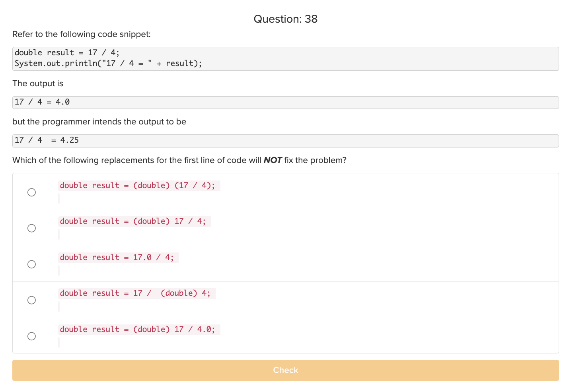Pick the 17.0 / 4 answer option
Viewport: 565px width, 392px height.
(x=31, y=264)
